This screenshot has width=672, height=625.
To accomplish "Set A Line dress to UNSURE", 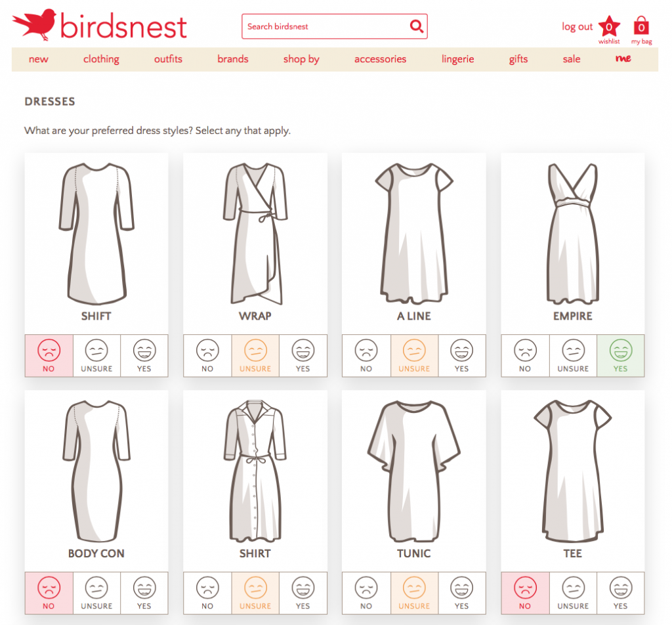I will click(415, 356).
